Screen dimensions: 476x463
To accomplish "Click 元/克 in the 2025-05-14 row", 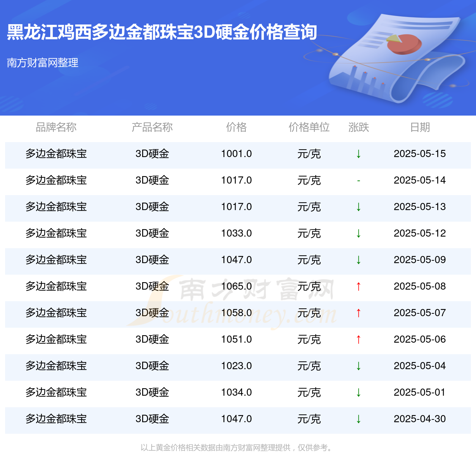I will pos(309,180).
